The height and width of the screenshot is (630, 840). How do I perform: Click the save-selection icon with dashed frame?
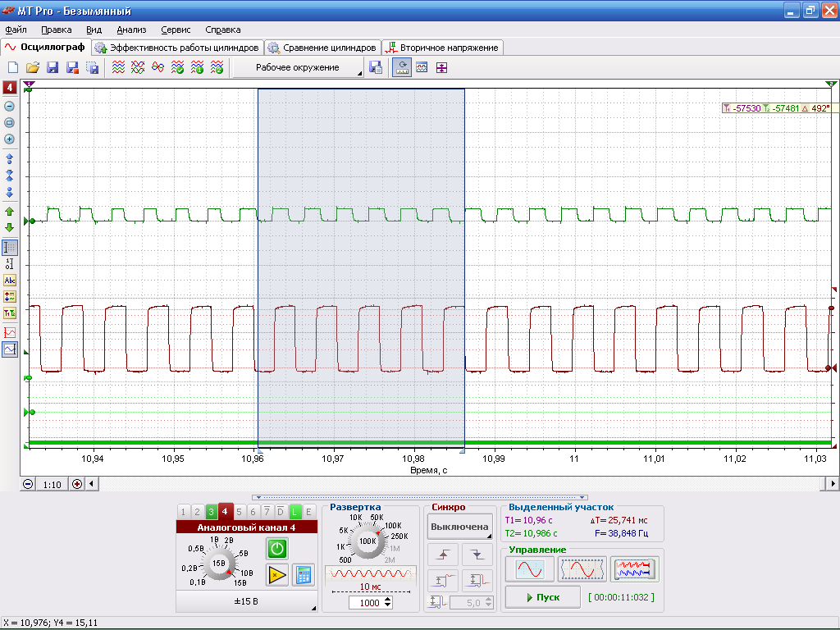click(x=92, y=67)
